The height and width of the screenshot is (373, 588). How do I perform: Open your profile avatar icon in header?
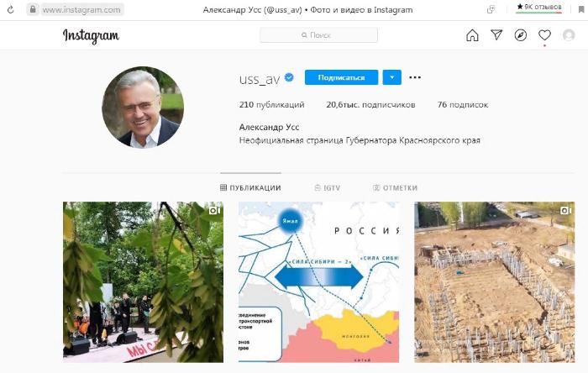tap(569, 35)
